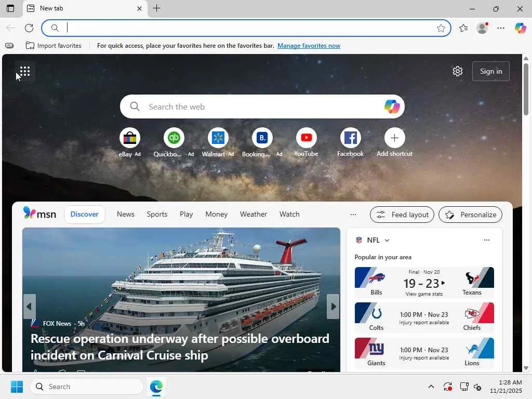Open the Colts vs Chiefs game card

click(x=424, y=317)
